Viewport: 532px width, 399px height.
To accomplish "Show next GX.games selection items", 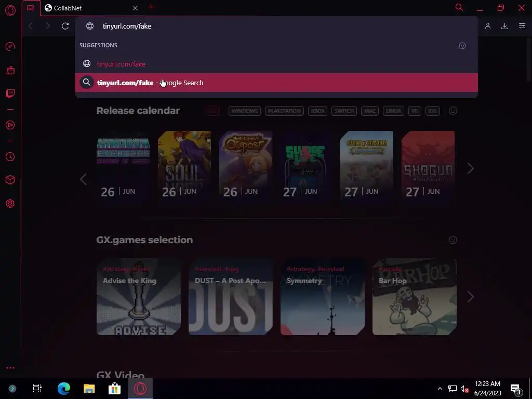I will click(x=470, y=297).
